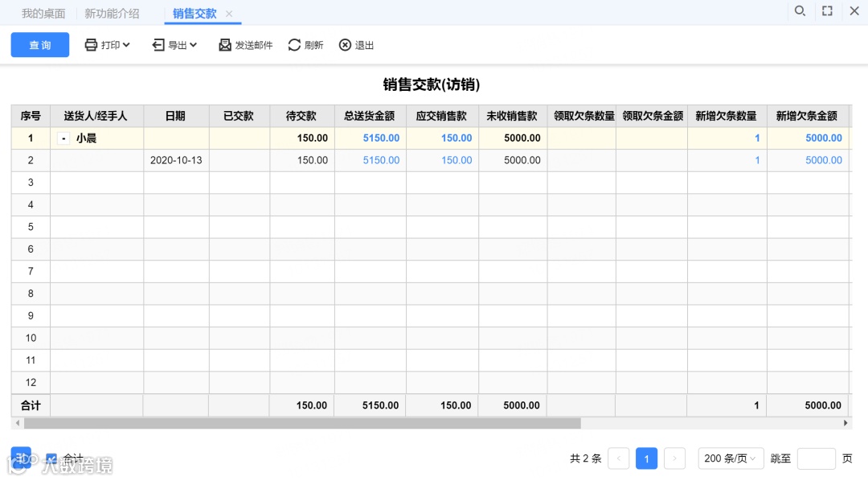Collapse the 小晨 row with the minus box
The height and width of the screenshot is (481, 868).
(63, 138)
